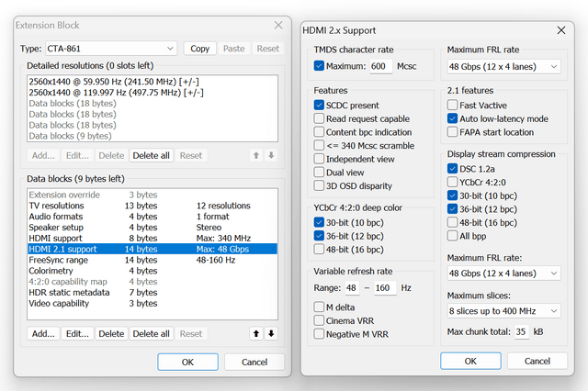
Task: Enable Independent view
Action: click(319, 159)
